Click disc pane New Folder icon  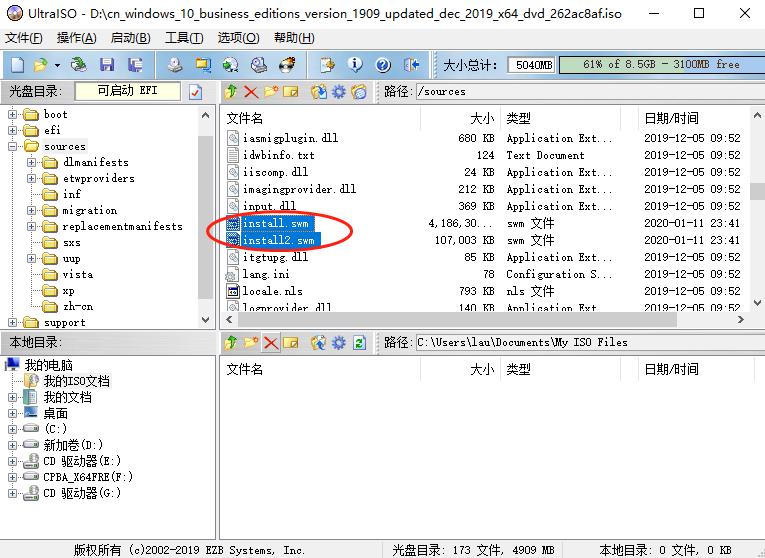(x=271, y=91)
